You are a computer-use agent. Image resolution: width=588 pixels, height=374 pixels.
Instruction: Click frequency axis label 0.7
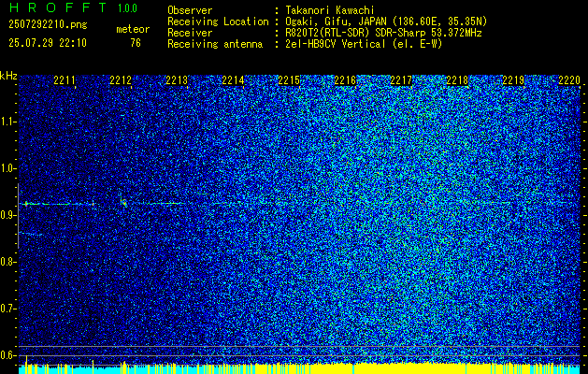tap(8, 309)
